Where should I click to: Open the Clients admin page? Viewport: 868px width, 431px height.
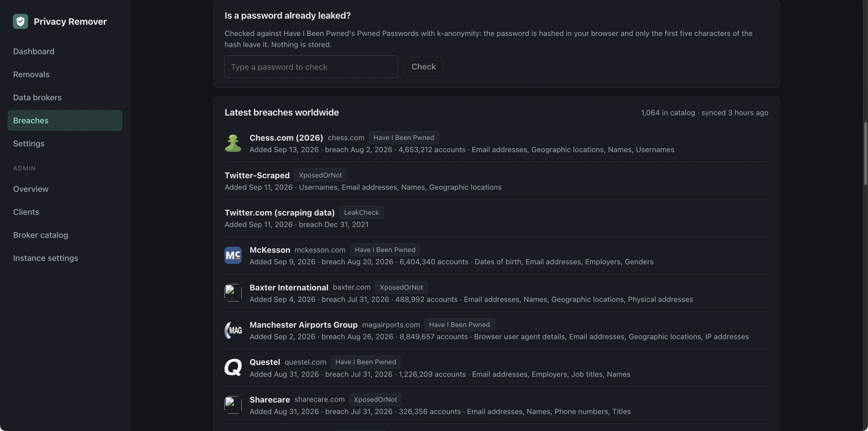65,212
